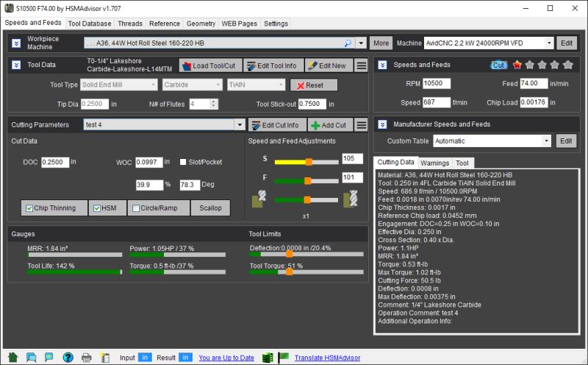Click the S speed adjustment slider handle
588x365 pixels.
point(309,162)
